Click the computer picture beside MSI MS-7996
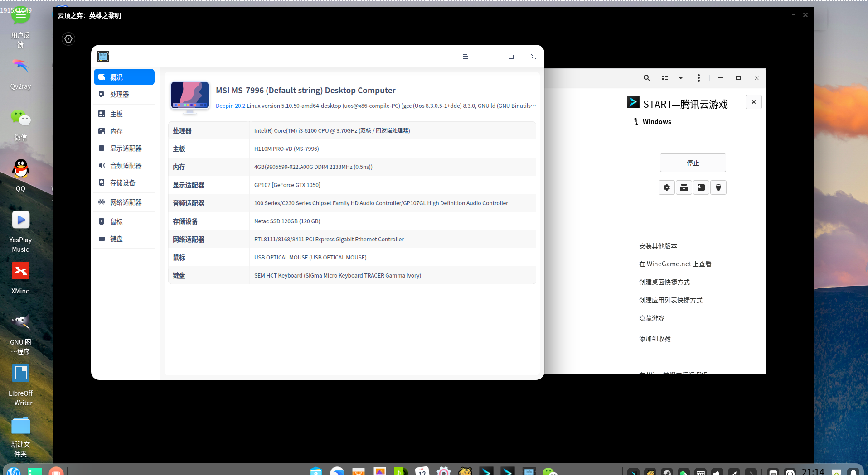The width and height of the screenshot is (868, 475). click(x=190, y=96)
